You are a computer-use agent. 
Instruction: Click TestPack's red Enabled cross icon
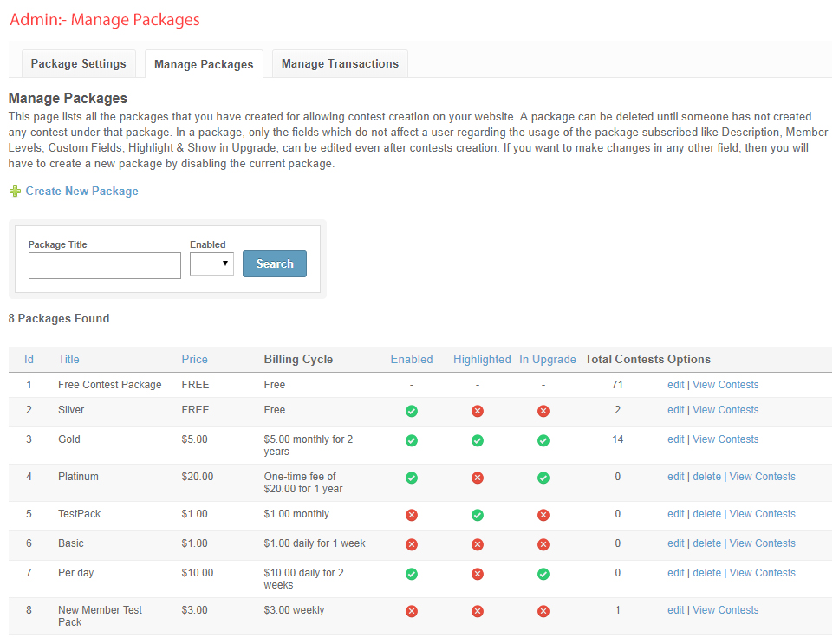[x=412, y=515]
